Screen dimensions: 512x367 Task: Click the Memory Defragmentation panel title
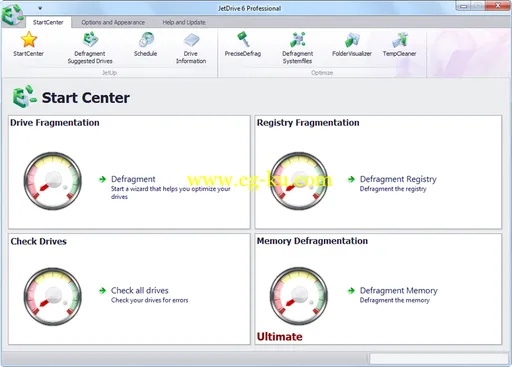pos(312,241)
